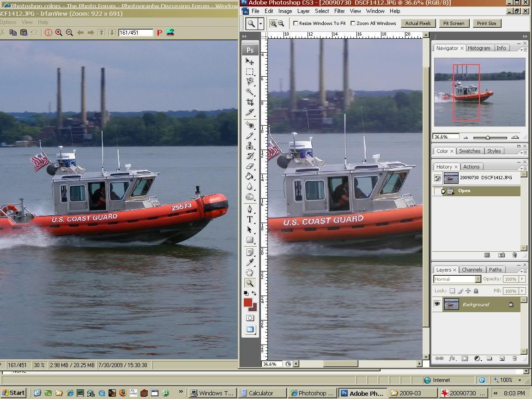Open the Image menu in Photoshop

pyautogui.click(x=285, y=11)
